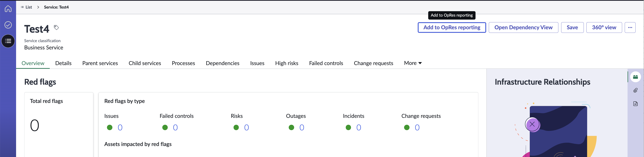Switch to the Overview tab
Image resolution: width=644 pixels, height=157 pixels.
[33, 63]
